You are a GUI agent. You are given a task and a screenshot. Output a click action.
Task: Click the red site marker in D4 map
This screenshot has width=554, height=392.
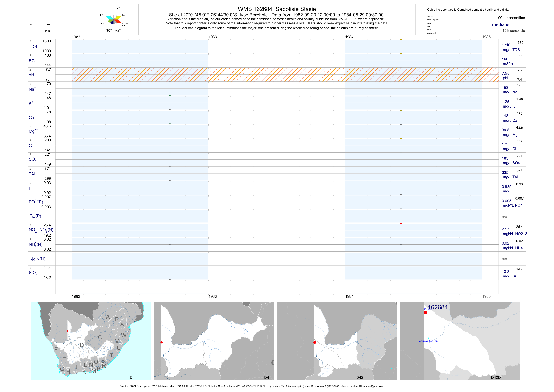click(x=161, y=342)
